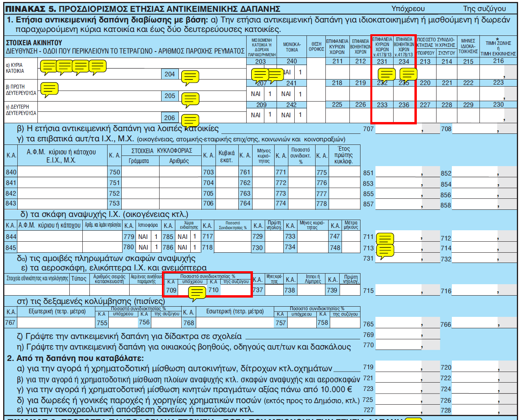
Task: Click the 'Υπόχρεου' column heading
Action: 408,9
